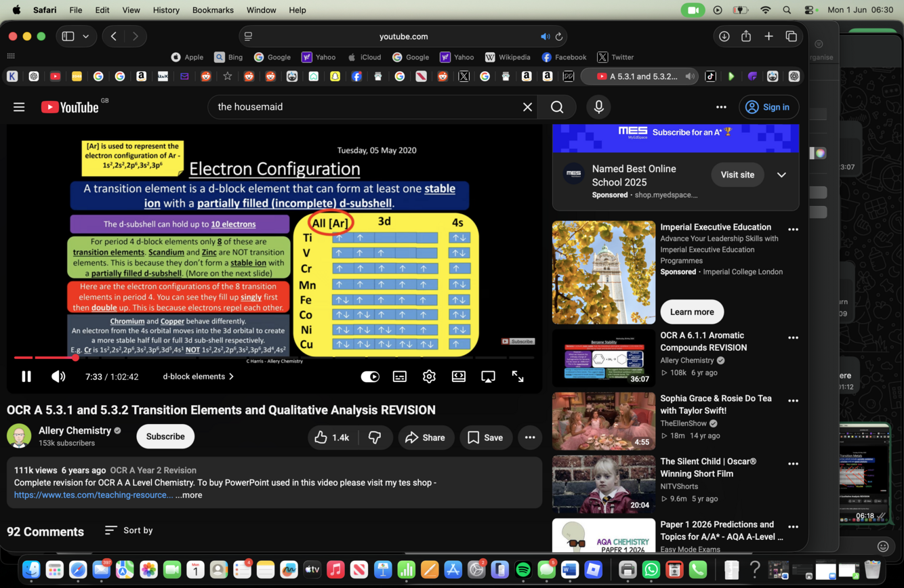Show Safari downloads

click(724, 37)
